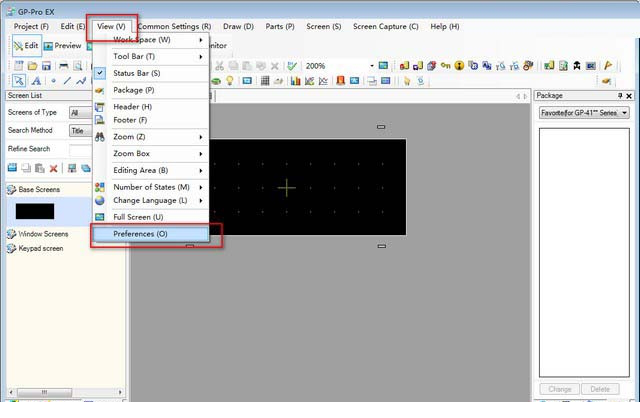Open the Draw (D) menu
Screen dimensions: 640x418
coord(238,26)
